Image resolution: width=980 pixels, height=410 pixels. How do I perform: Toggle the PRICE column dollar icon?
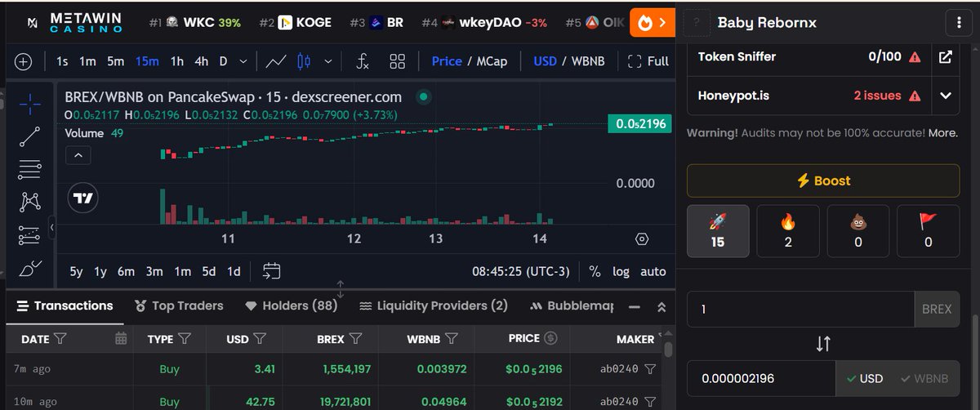[550, 338]
